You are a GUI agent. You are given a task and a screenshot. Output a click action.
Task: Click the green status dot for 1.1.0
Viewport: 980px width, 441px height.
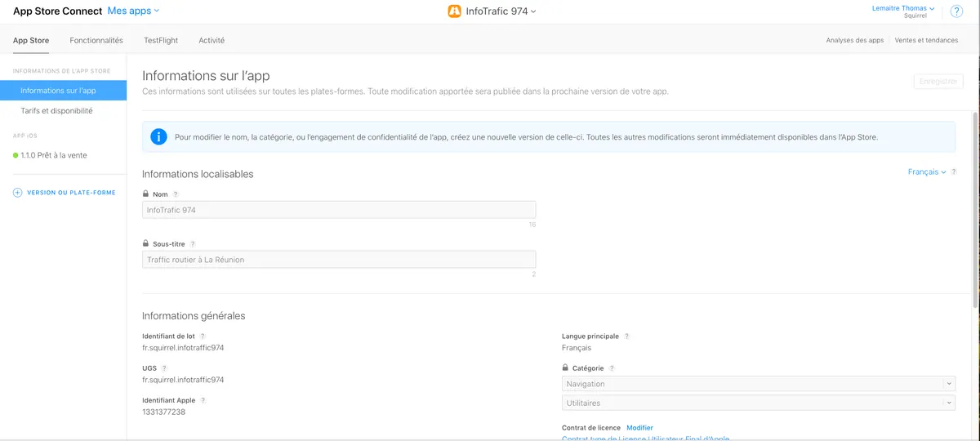click(x=16, y=155)
